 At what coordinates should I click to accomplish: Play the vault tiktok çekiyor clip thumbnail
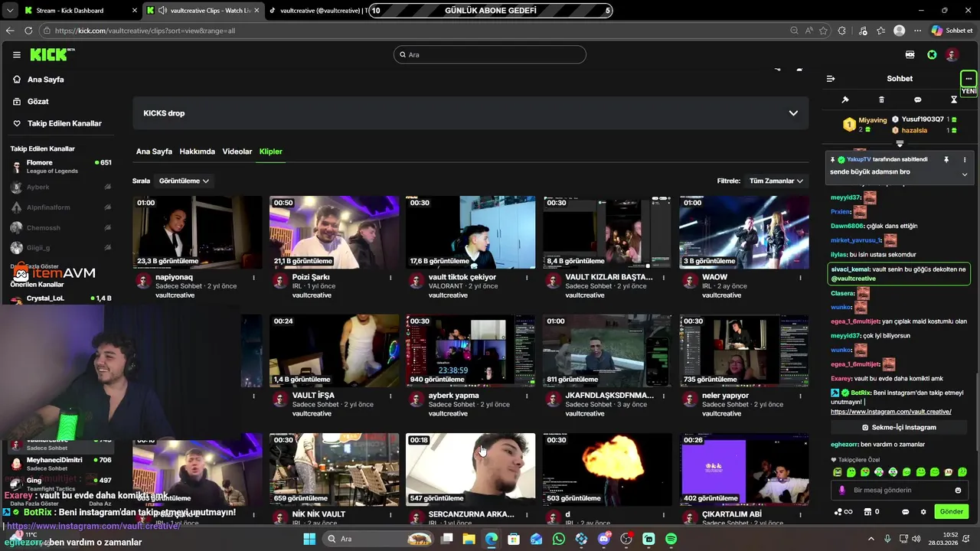[x=470, y=232]
